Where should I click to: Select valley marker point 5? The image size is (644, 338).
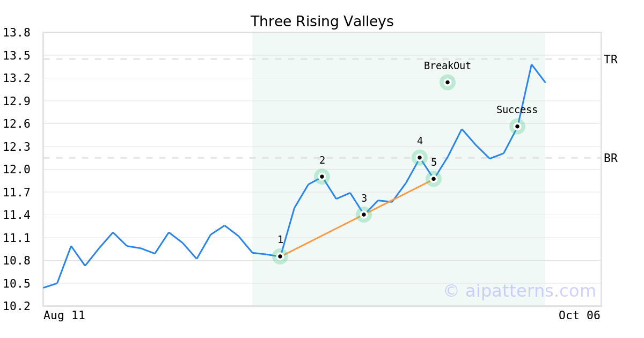434,179
